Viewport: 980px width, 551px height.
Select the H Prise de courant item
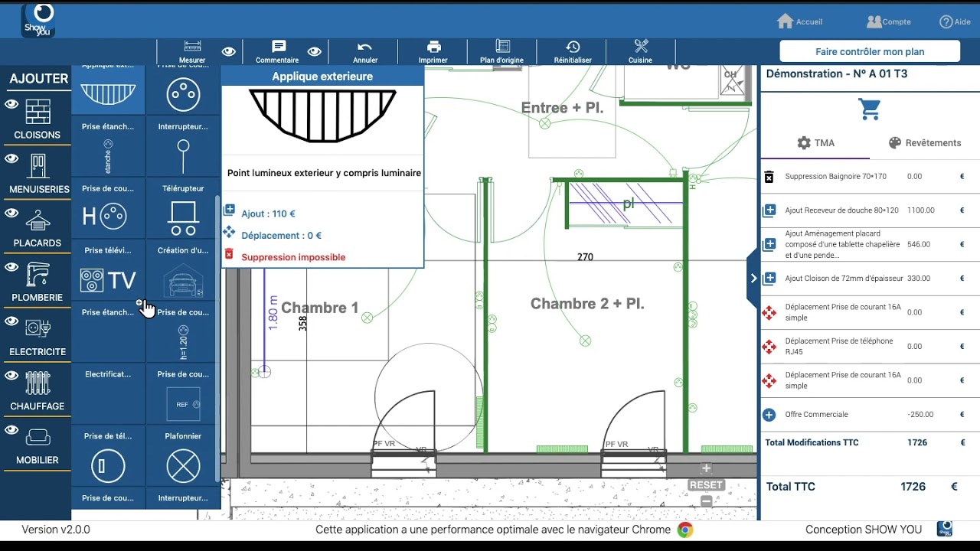coord(108,209)
